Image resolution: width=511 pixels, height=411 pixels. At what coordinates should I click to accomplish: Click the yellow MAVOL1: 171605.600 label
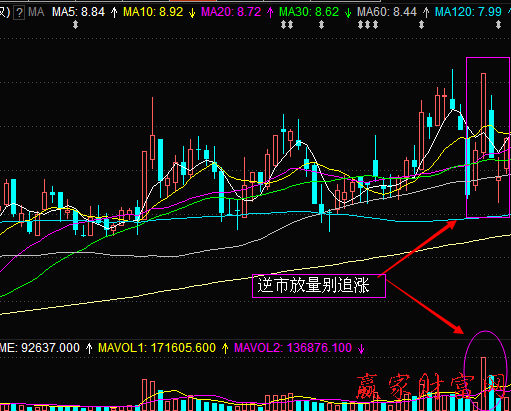[157, 348]
